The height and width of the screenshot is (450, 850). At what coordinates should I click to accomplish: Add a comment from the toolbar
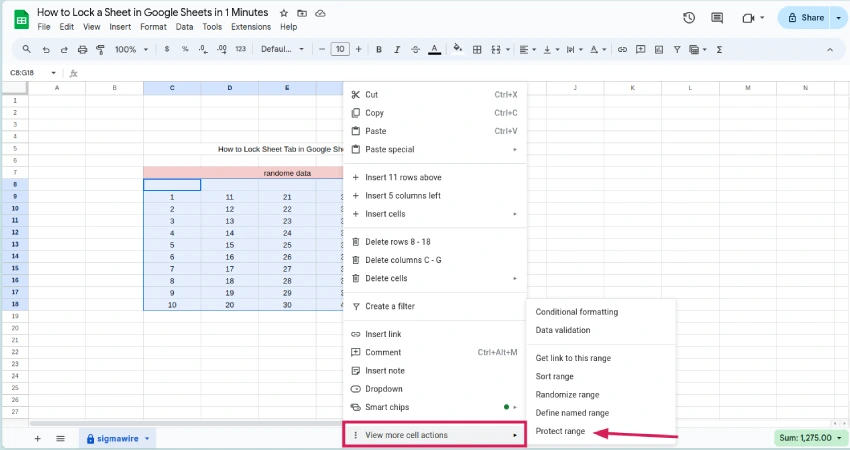coord(641,49)
